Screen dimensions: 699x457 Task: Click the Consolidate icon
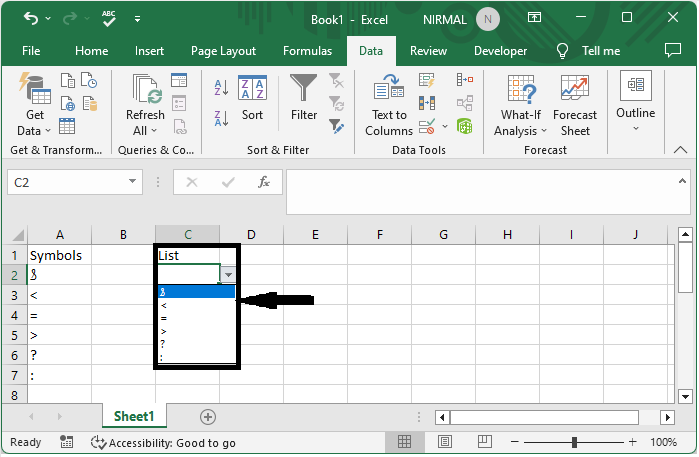[x=465, y=80]
